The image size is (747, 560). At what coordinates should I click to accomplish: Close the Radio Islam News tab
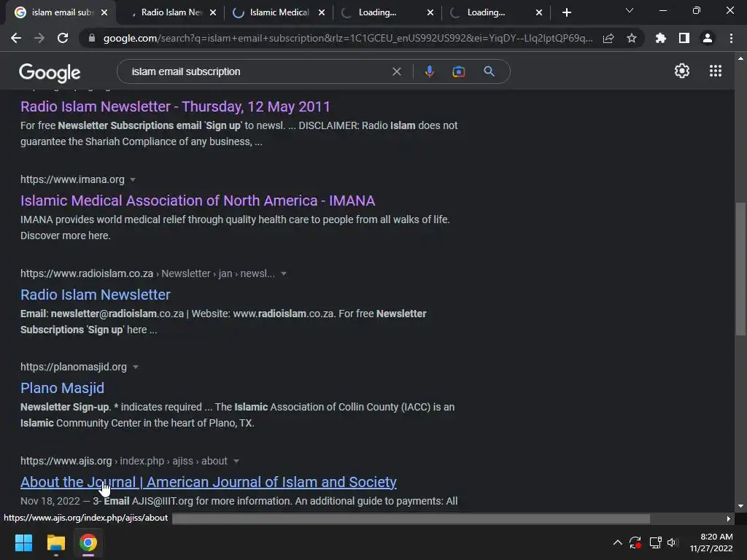point(213,12)
